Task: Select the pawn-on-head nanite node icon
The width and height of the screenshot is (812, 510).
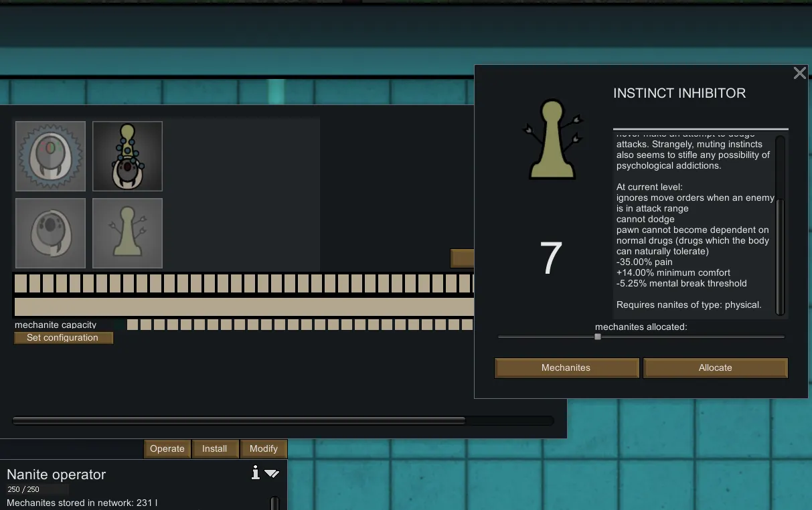Action: (127, 156)
